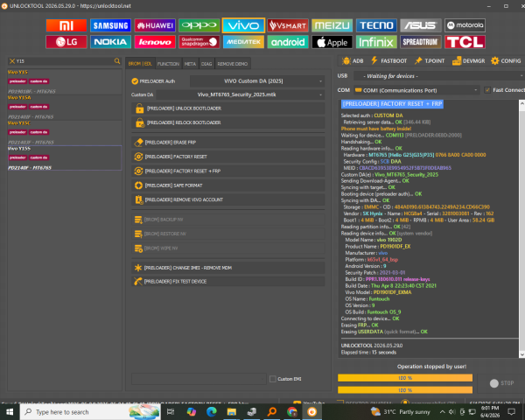Select the Samsung brand logo

(110, 25)
